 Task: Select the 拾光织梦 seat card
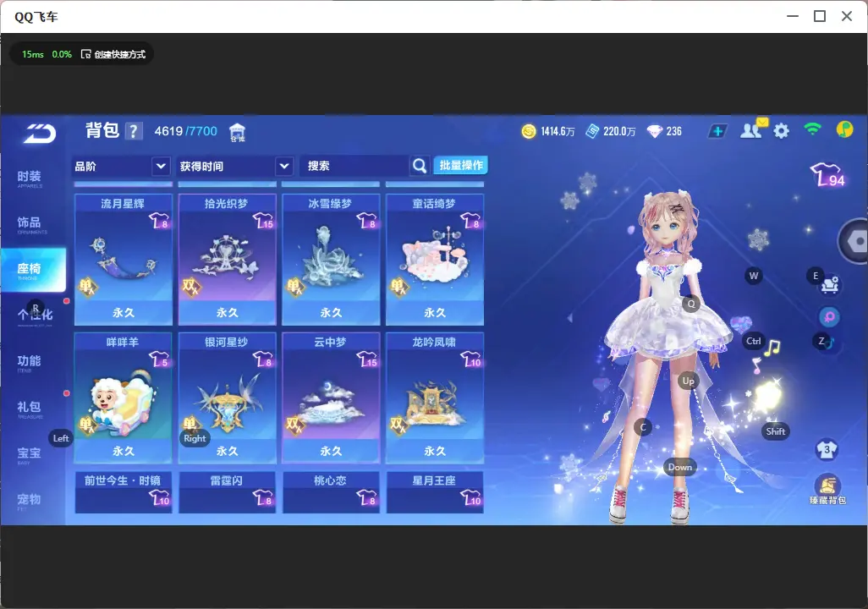(227, 259)
